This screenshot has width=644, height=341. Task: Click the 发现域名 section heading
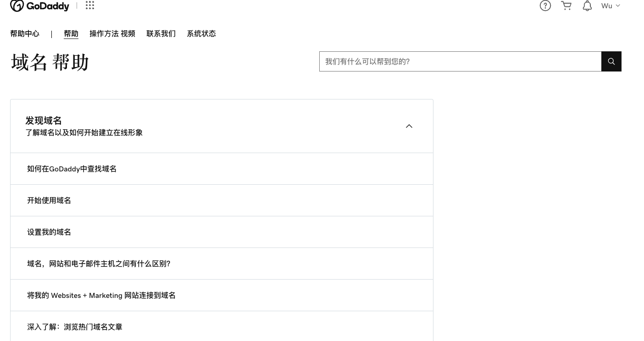pyautogui.click(x=44, y=121)
